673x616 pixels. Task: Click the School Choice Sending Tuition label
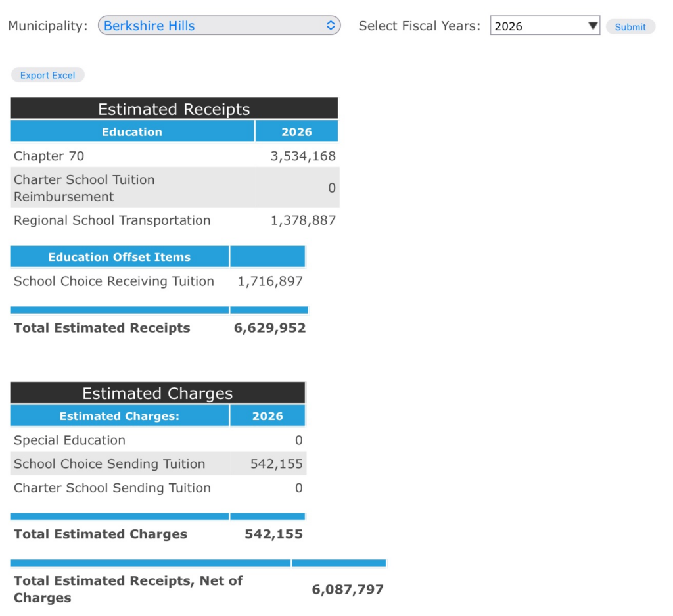coord(109,464)
